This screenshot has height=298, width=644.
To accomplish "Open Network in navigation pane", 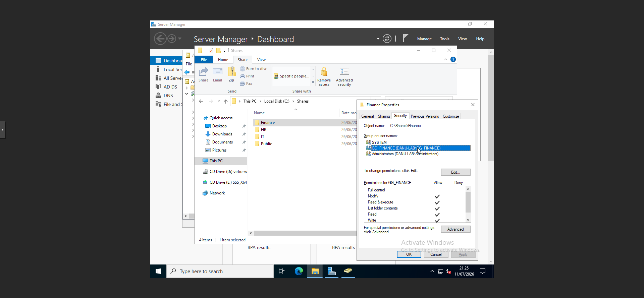I will [x=217, y=193].
